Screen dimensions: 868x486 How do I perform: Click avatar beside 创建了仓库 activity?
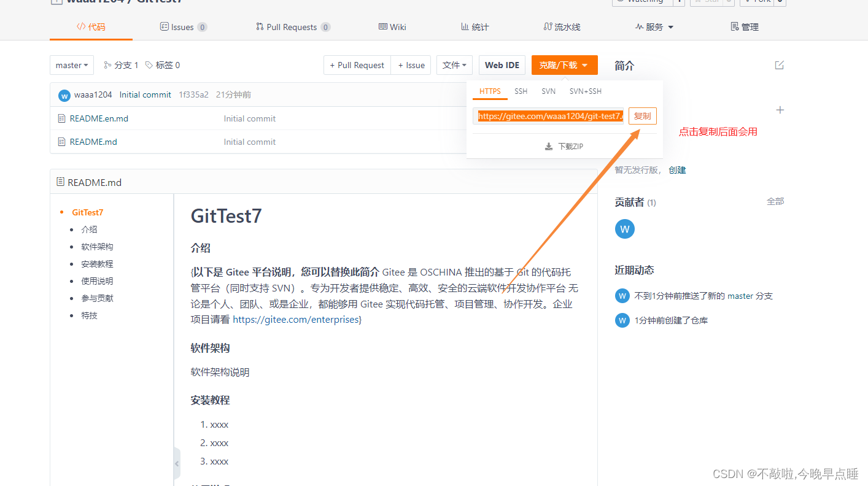622,320
